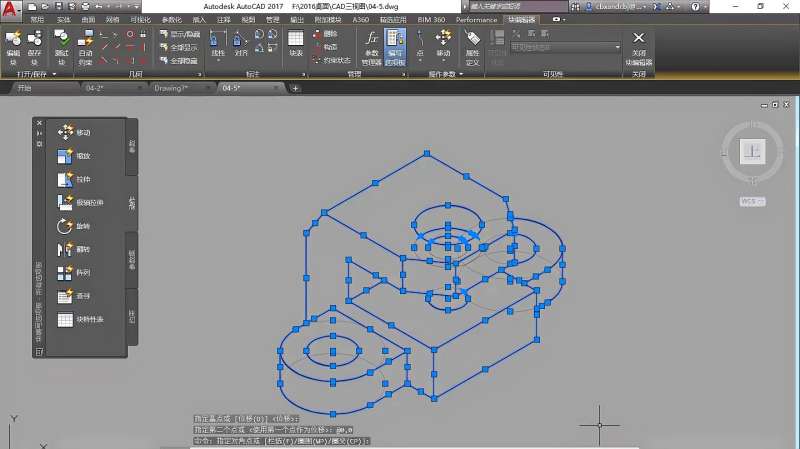Viewport: 800px width, 449px height.
Task: Expand the Open/Save panel arrow
Action: point(55,74)
